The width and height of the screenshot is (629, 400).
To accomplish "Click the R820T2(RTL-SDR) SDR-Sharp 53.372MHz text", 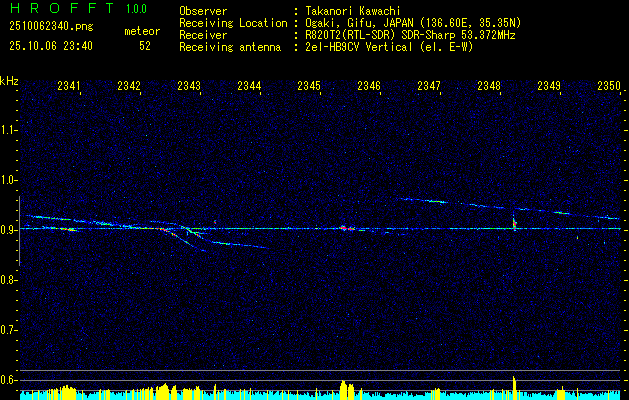I will point(410,35).
